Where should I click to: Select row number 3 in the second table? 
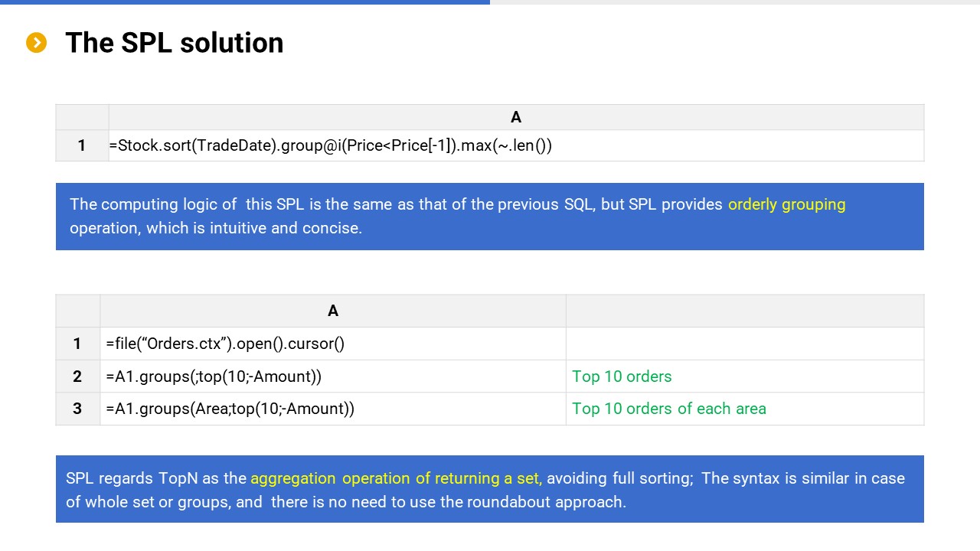click(77, 409)
